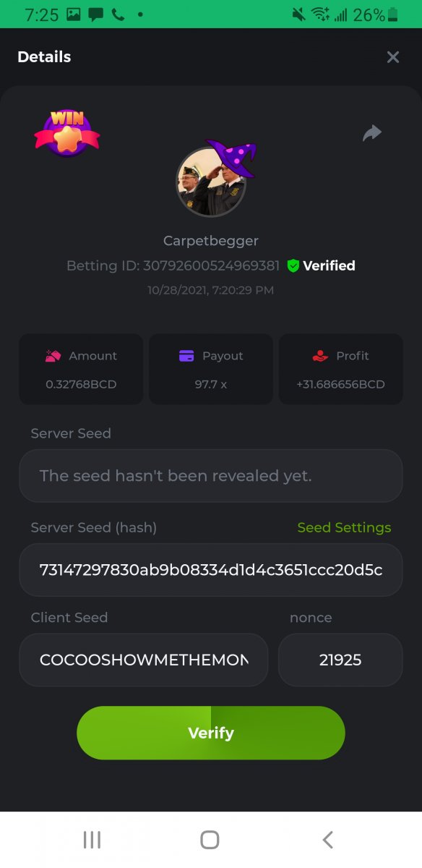Open Seed Settings link
The height and width of the screenshot is (868, 422).
click(x=344, y=527)
